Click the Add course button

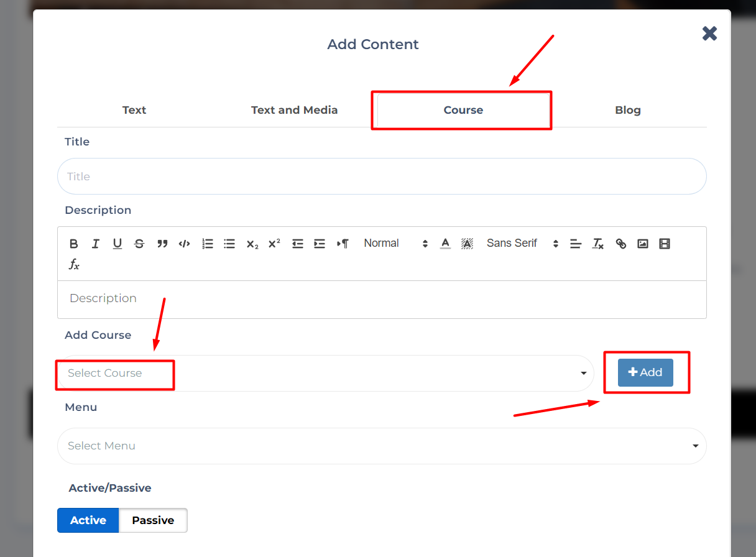645,372
